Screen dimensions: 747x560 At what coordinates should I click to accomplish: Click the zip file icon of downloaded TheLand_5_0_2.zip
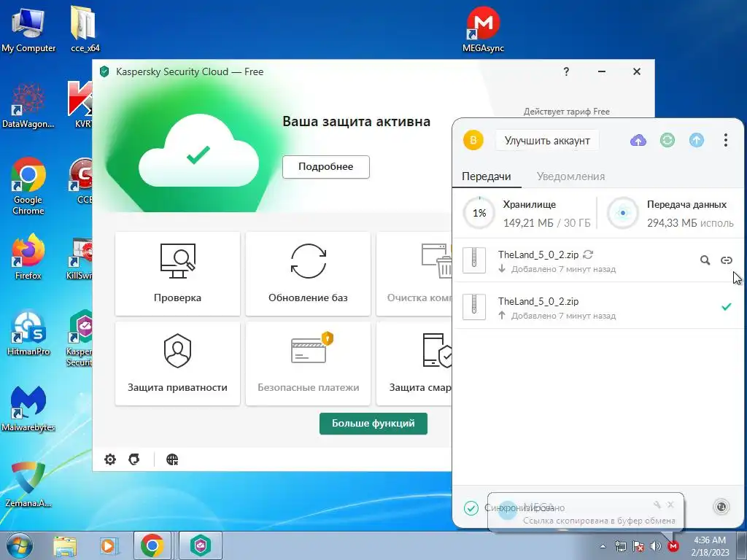tap(474, 260)
